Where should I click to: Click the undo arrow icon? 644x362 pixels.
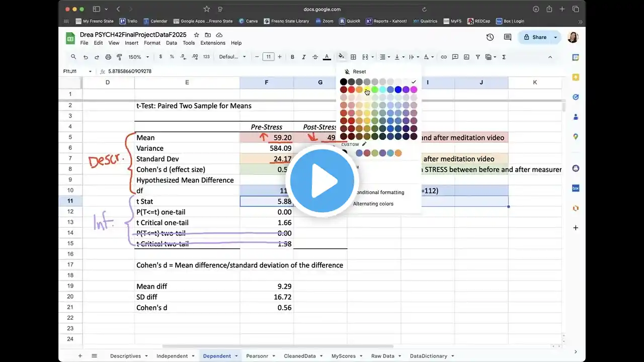(86, 57)
